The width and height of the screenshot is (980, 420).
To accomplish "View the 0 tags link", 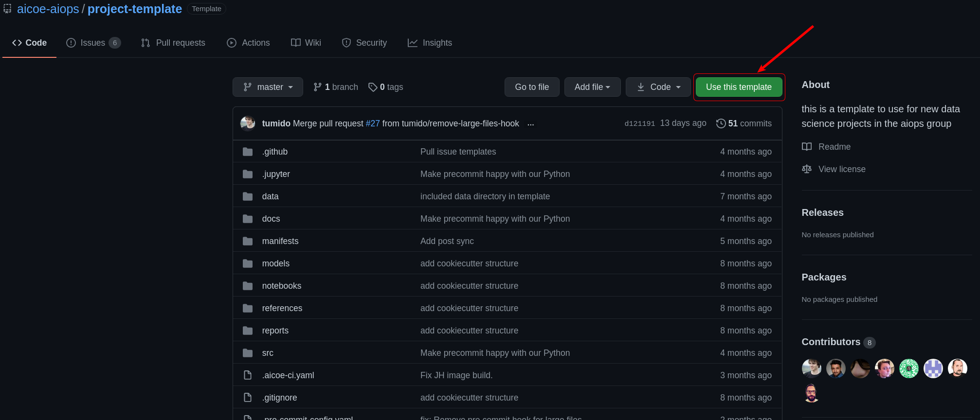I will click(386, 87).
